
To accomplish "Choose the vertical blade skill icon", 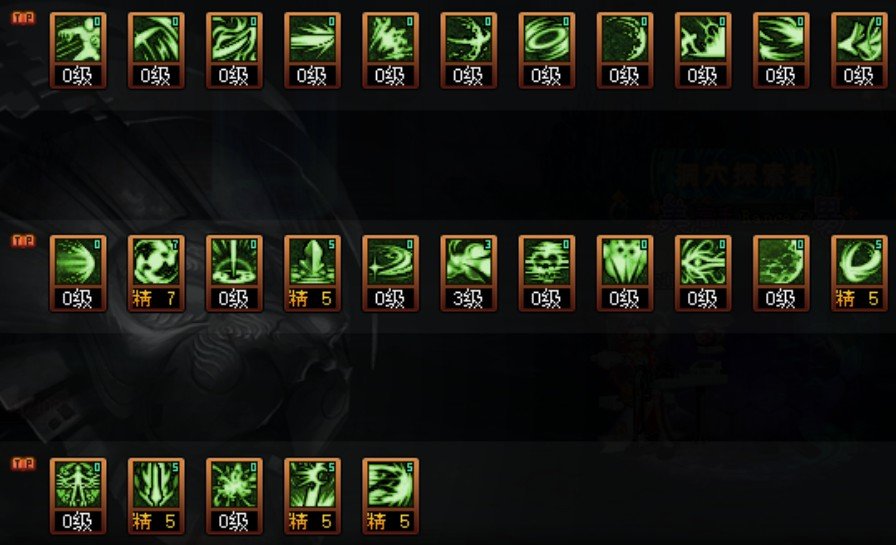I will point(156,496).
